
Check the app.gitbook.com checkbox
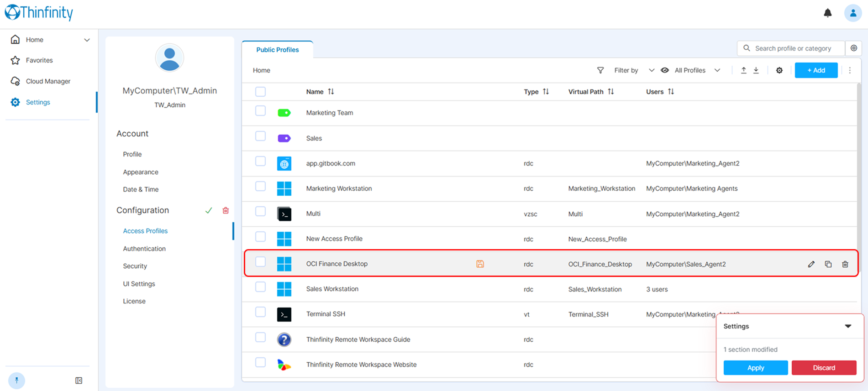[x=260, y=161]
